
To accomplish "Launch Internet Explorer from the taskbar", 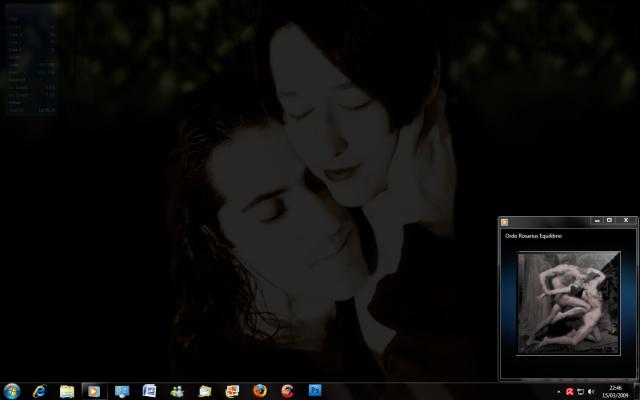I will click(40, 391).
